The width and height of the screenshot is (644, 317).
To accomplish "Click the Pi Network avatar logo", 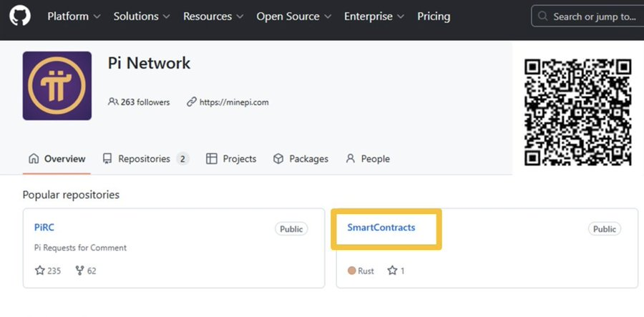I will 57,86.
